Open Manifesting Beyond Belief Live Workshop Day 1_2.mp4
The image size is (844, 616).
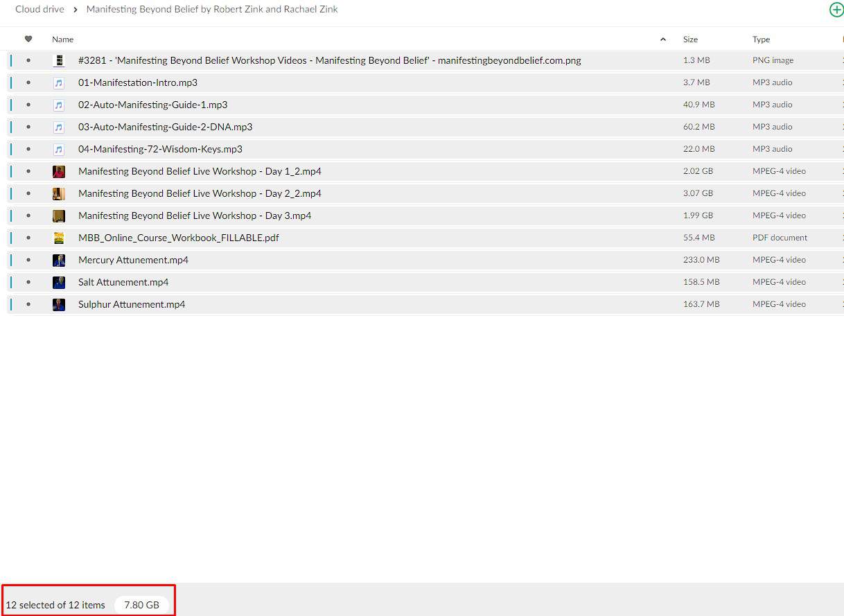tap(200, 171)
